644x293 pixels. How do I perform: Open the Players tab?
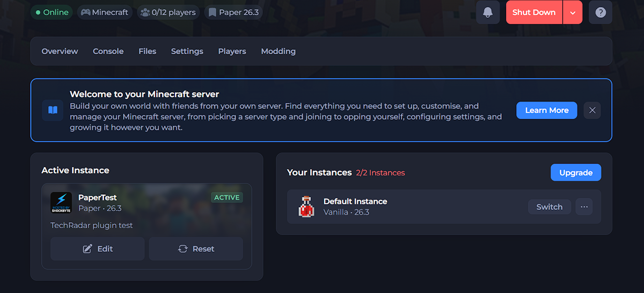pyautogui.click(x=232, y=51)
